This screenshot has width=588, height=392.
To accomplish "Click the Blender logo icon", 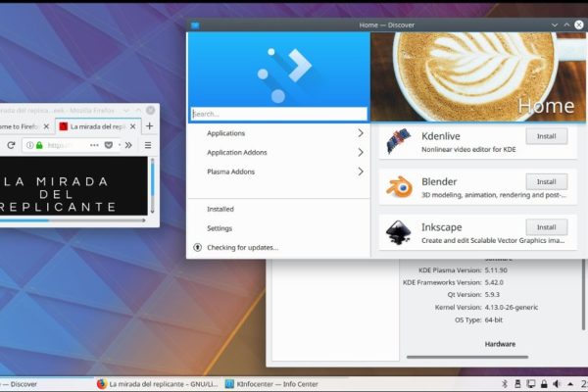I will [x=398, y=187].
